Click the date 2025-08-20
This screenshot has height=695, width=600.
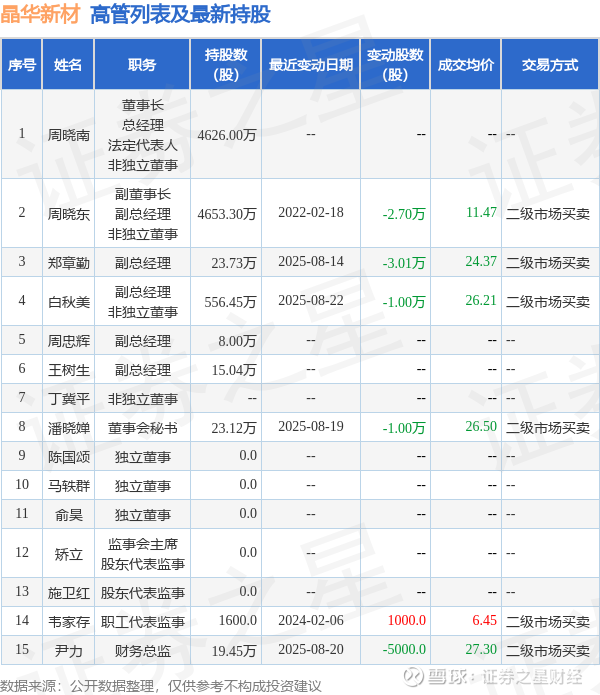(311, 649)
